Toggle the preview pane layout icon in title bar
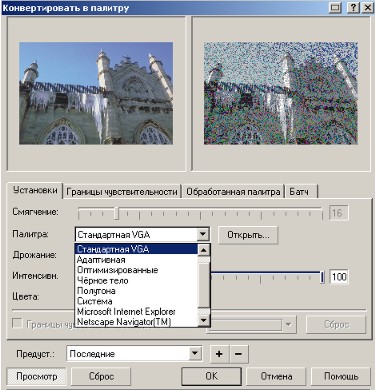 pos(335,8)
